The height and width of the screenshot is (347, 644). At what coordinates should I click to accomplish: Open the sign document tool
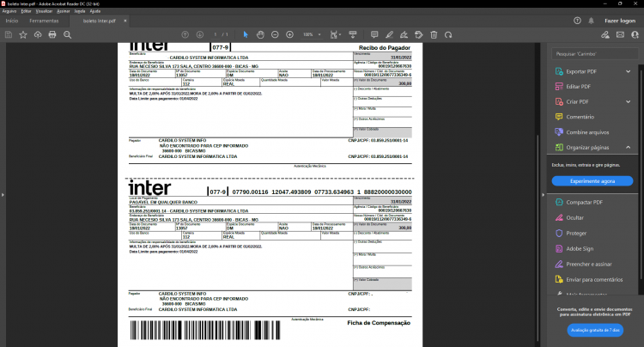404,35
